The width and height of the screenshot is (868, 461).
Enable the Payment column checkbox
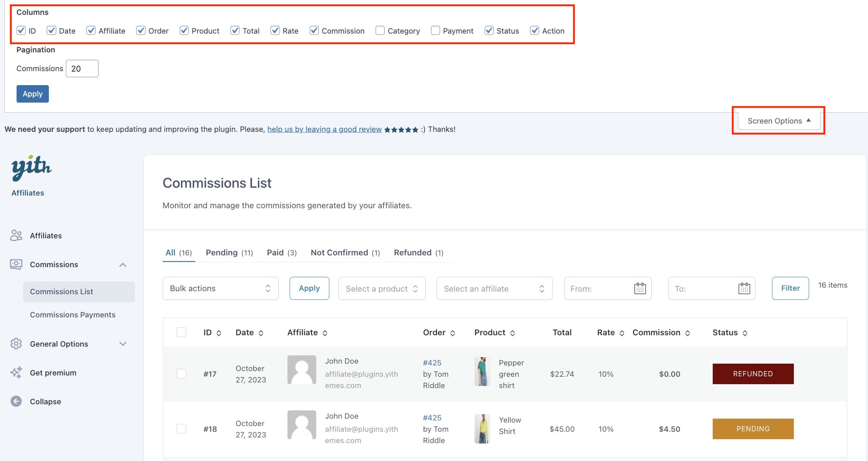(x=435, y=31)
